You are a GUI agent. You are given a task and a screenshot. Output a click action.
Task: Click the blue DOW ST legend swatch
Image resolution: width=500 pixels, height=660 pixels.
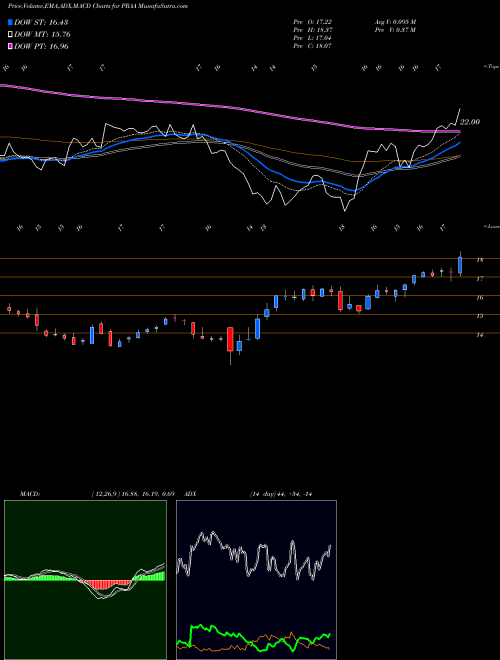pyautogui.click(x=10, y=22)
